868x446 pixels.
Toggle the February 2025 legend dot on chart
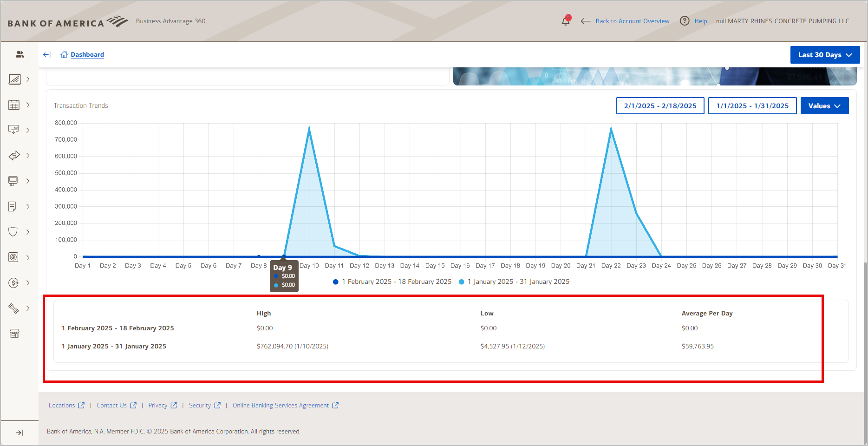[x=336, y=282]
